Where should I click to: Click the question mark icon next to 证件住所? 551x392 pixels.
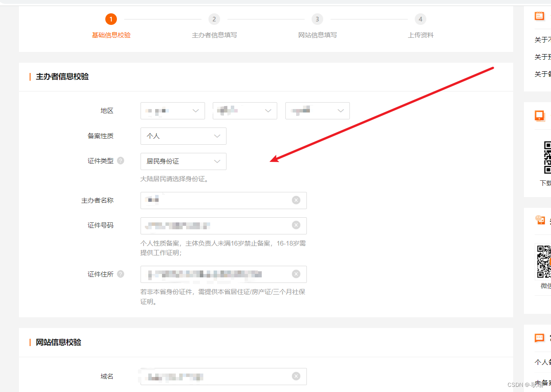[120, 273]
